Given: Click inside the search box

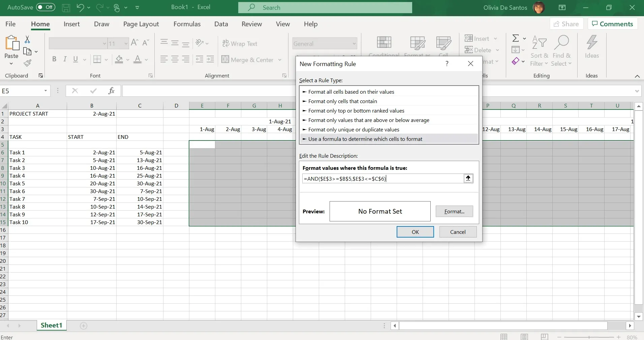Looking at the screenshot, I should (325, 7).
